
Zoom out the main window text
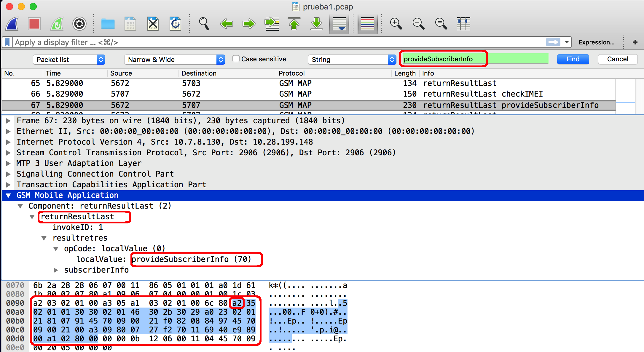[x=419, y=24]
